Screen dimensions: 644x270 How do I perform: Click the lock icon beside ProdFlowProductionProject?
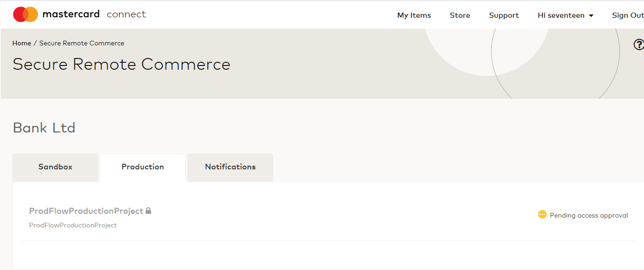click(148, 211)
